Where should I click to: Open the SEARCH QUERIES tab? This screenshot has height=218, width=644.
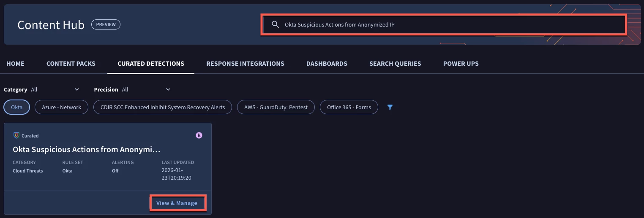tap(395, 64)
